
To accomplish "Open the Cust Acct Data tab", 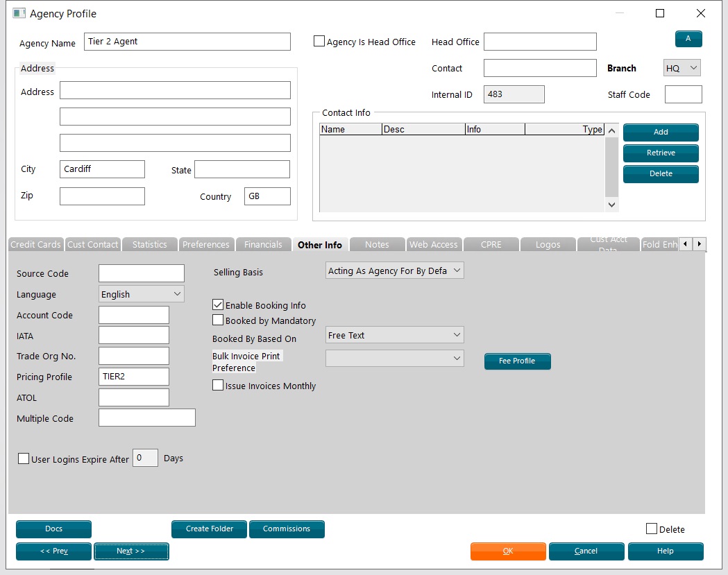I will pyautogui.click(x=608, y=245).
